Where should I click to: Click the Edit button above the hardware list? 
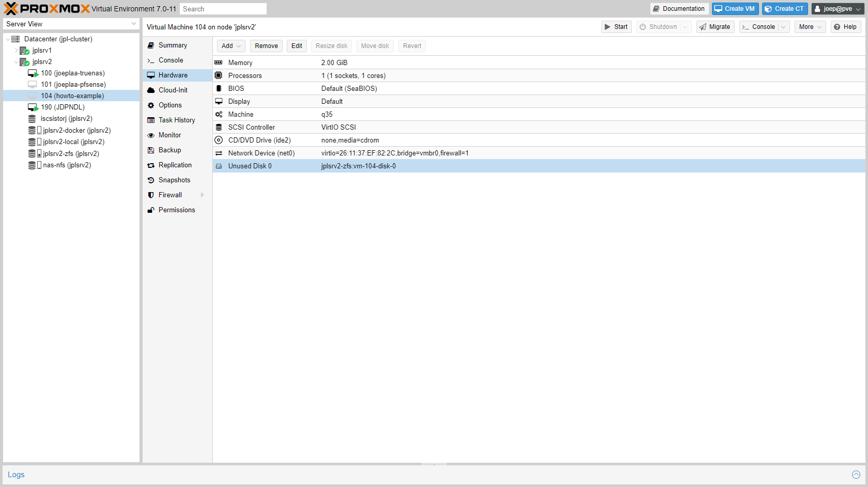tap(297, 45)
